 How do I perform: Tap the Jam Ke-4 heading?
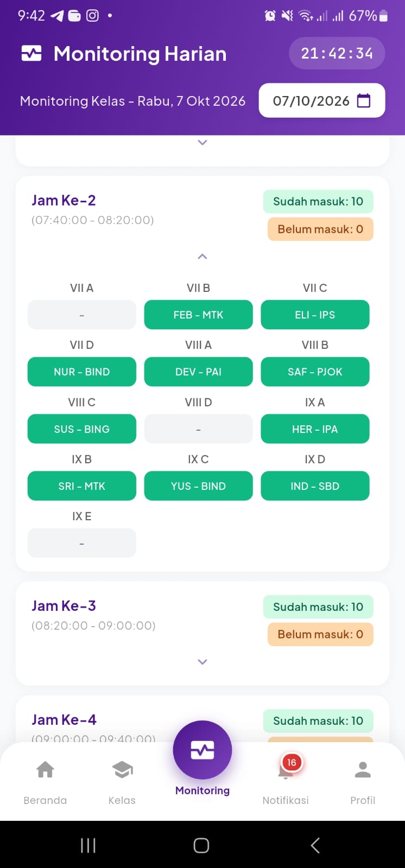[x=64, y=719]
